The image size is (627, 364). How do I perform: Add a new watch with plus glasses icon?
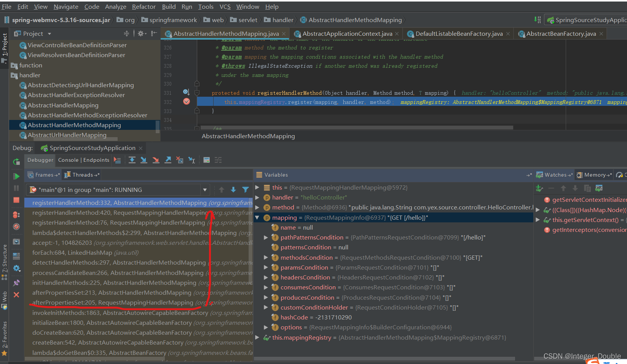click(539, 188)
